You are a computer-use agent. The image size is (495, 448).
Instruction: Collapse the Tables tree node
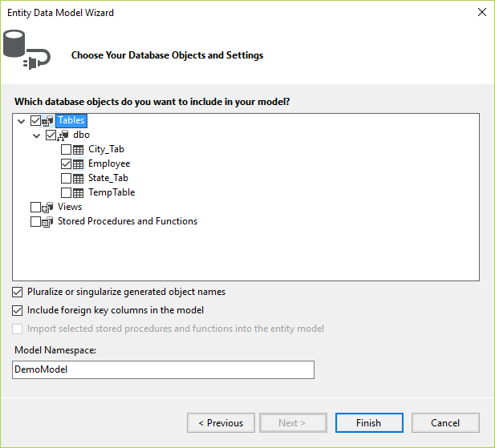(21, 121)
